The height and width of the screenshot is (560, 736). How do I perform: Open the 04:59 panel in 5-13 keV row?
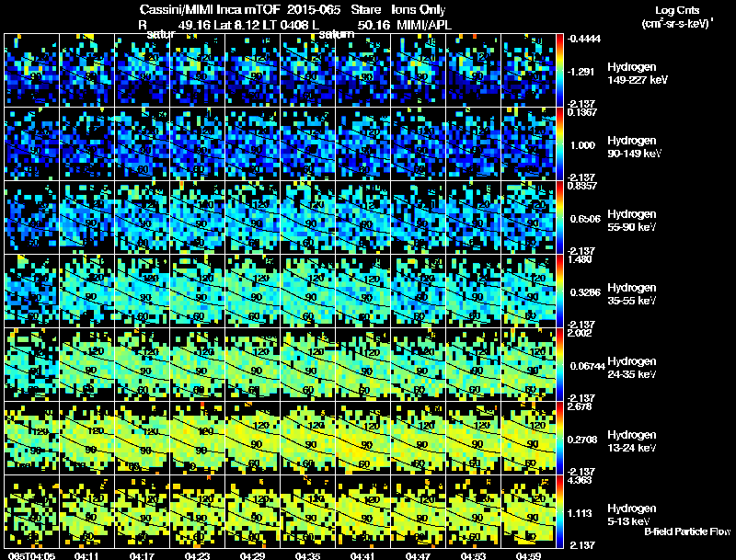point(528,511)
